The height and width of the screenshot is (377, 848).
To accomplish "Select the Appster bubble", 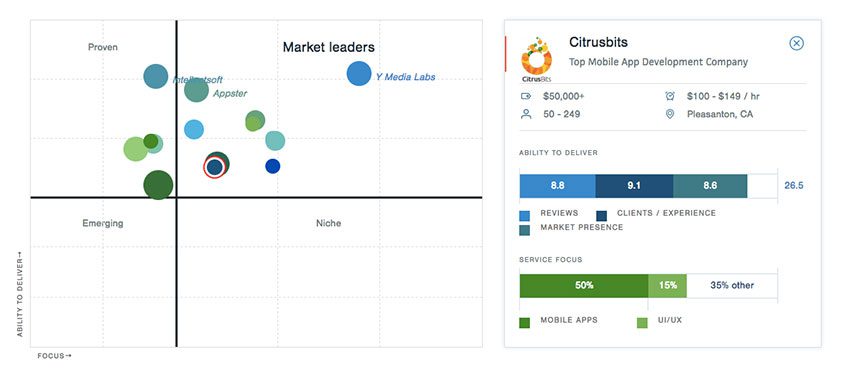I will coord(196,90).
